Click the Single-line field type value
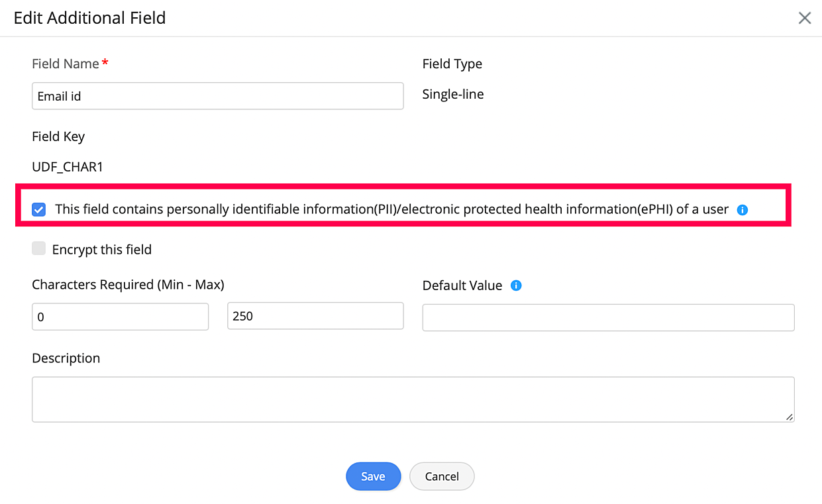Viewport: 822px width, 504px height. [x=453, y=94]
